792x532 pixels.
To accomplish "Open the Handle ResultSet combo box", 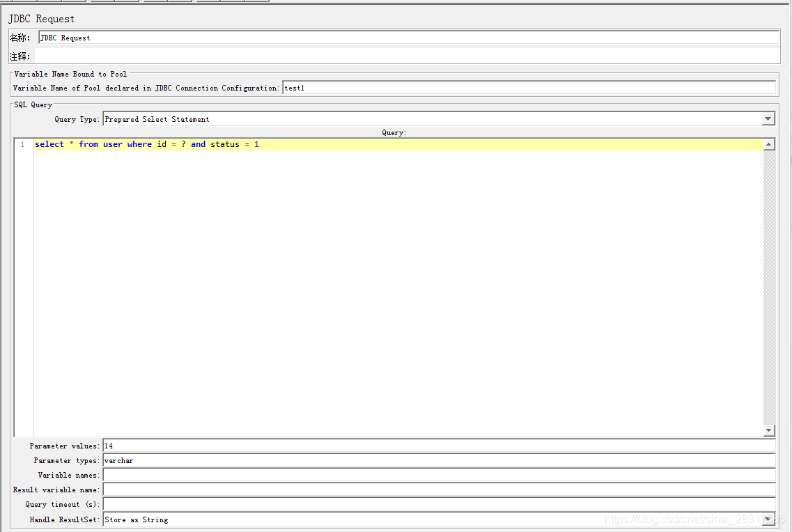I will click(x=438, y=519).
